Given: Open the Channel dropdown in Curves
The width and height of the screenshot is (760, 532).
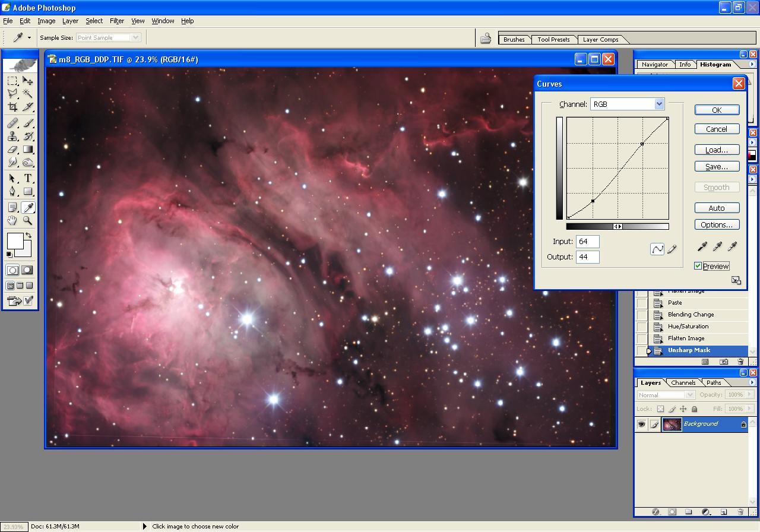Looking at the screenshot, I should [659, 104].
